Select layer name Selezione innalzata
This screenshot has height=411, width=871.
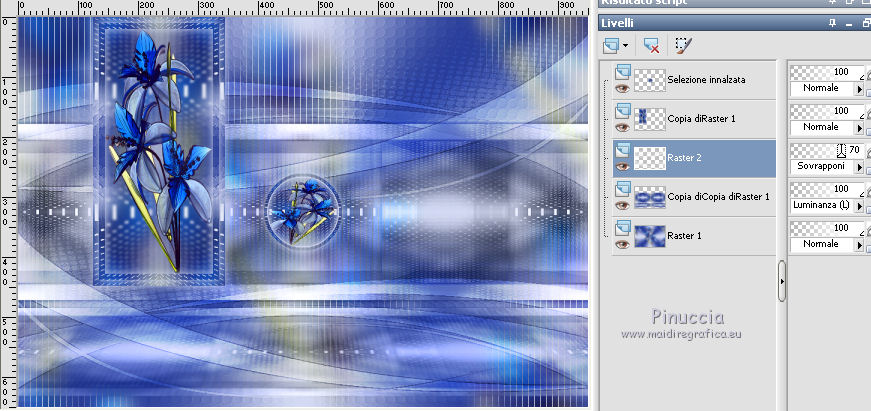(x=707, y=80)
